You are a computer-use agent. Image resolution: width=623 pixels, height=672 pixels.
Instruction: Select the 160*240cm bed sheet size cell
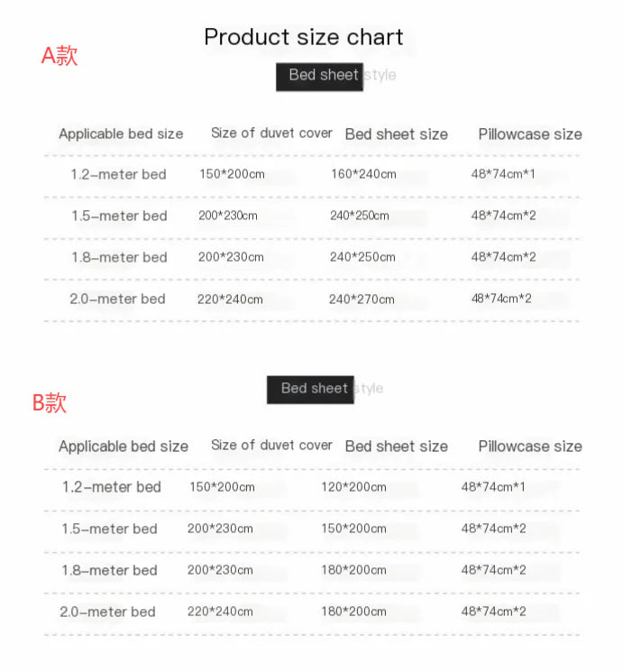coord(363,173)
